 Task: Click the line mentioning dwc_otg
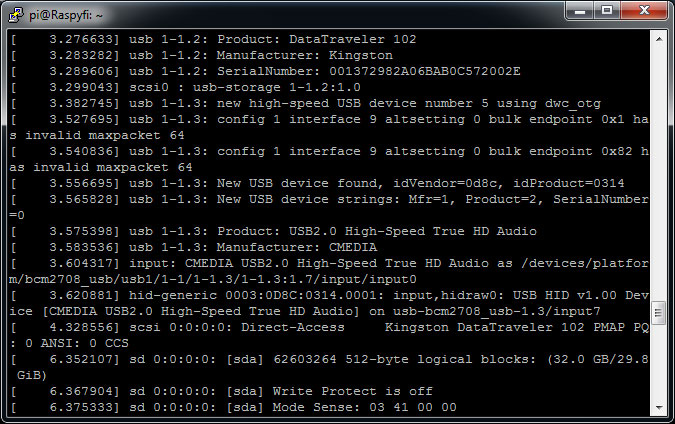point(306,104)
